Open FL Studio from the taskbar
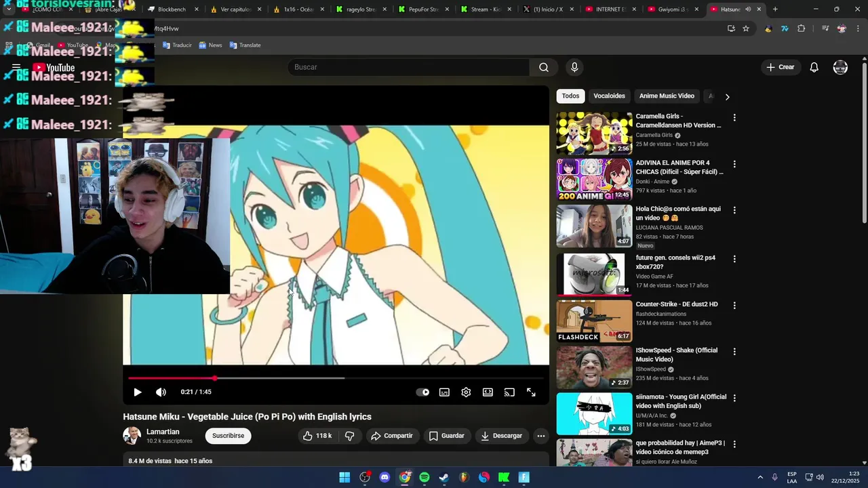This screenshot has width=868, height=488. coord(464,477)
